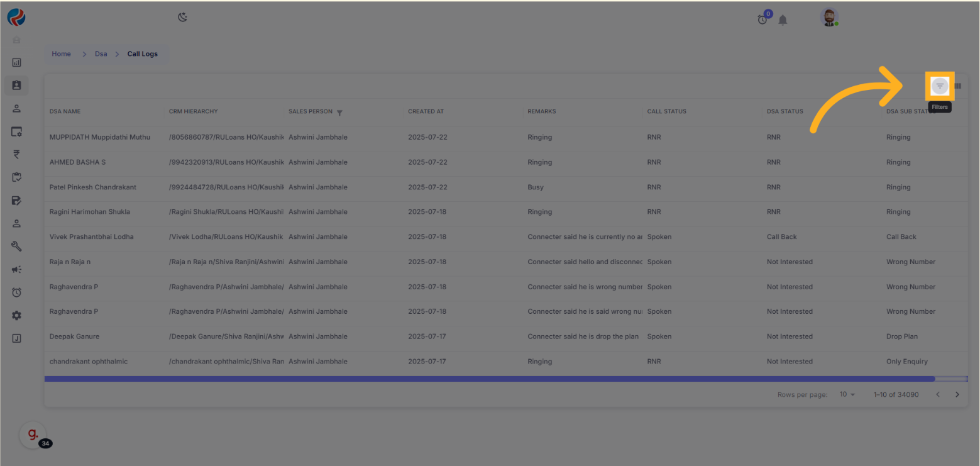Select the AHMED BASHA S row
The image size is (980, 466).
click(x=77, y=162)
